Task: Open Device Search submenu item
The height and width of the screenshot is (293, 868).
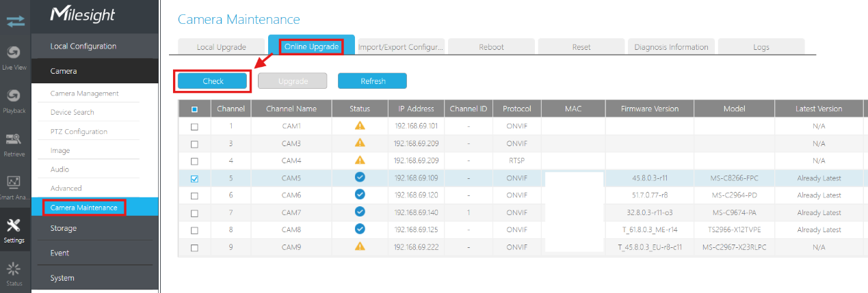Action: point(73,112)
